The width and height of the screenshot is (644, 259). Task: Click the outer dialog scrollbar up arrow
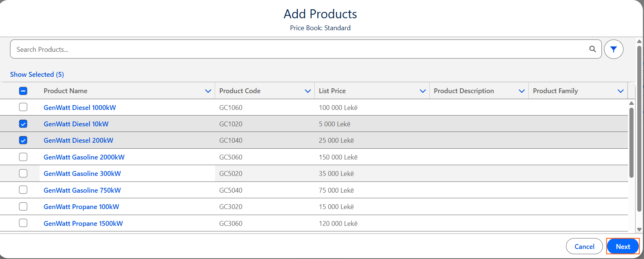pos(639,41)
